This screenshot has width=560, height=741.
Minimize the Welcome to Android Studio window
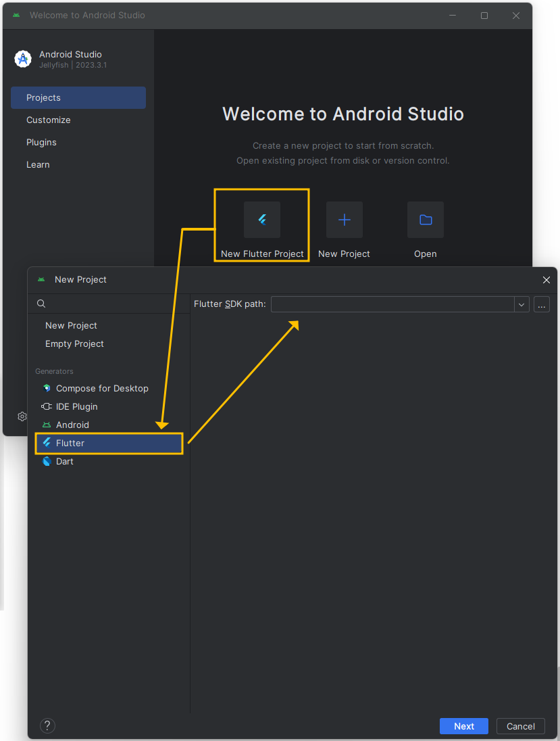pos(453,16)
